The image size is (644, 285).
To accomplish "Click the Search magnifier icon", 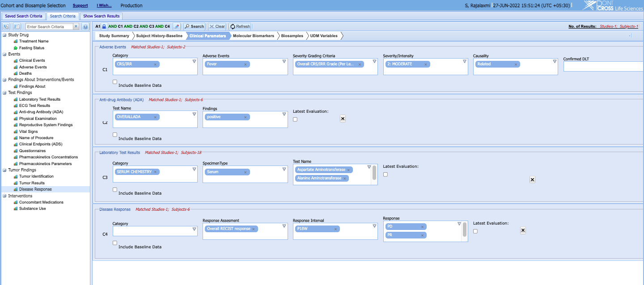I will point(187,26).
